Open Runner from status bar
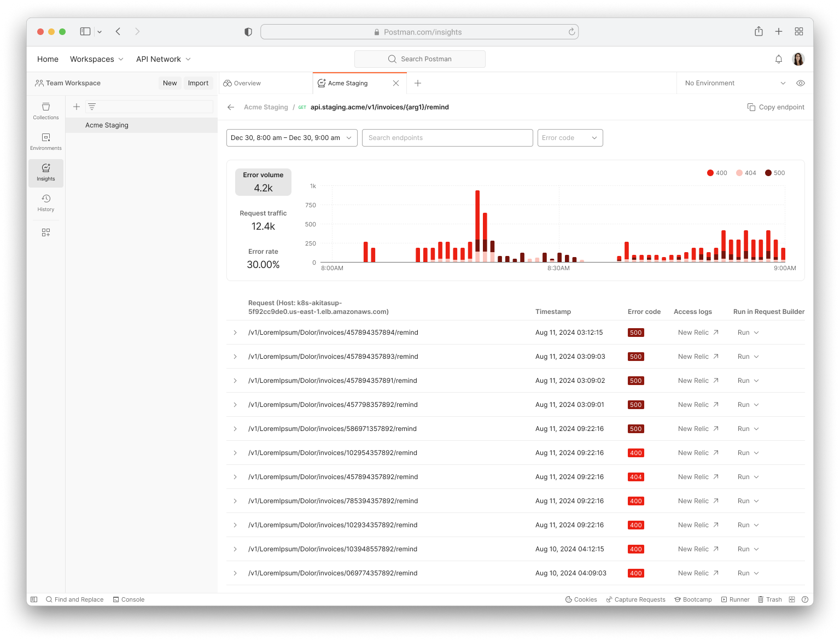 (x=735, y=599)
